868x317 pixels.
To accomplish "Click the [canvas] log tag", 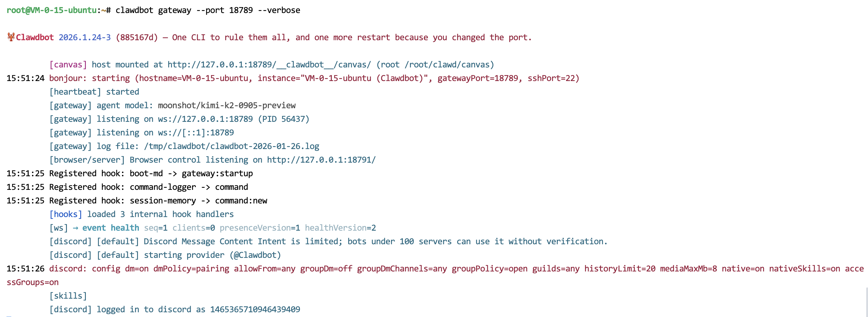I will click(x=68, y=64).
